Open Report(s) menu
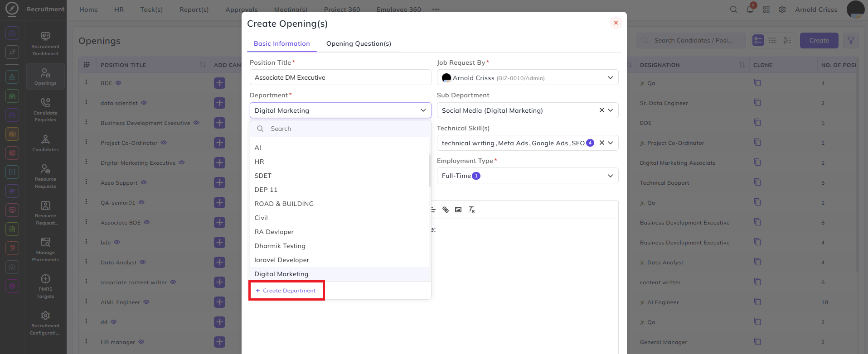 point(194,10)
